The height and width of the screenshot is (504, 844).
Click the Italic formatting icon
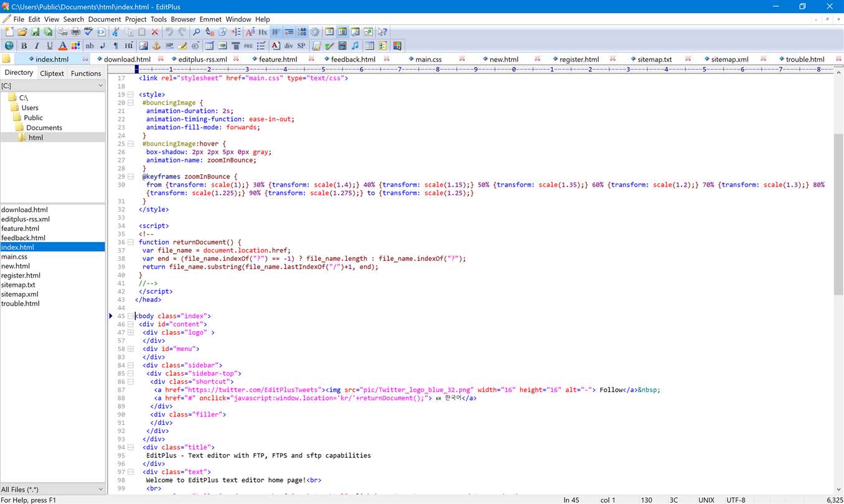click(x=37, y=46)
